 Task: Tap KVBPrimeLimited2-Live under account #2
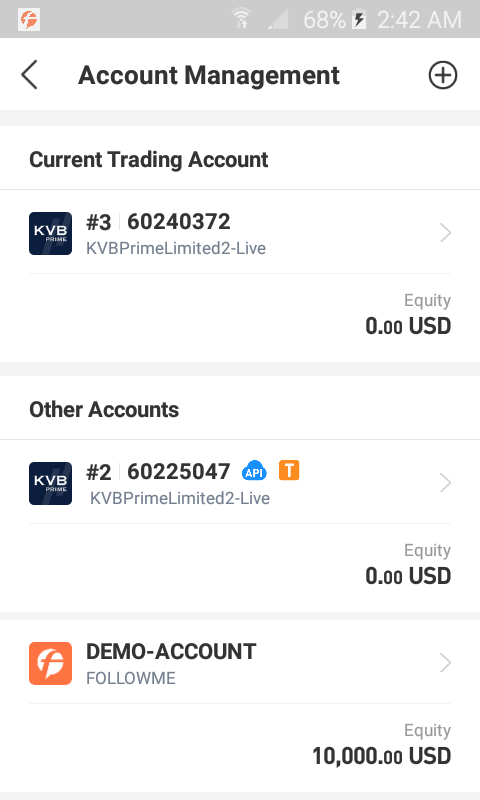coord(180,498)
